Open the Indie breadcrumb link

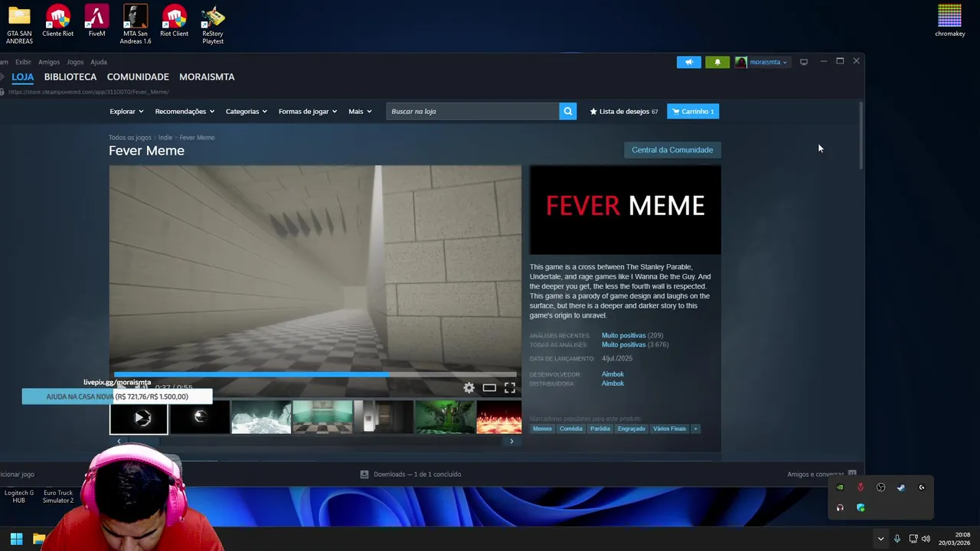165,138
